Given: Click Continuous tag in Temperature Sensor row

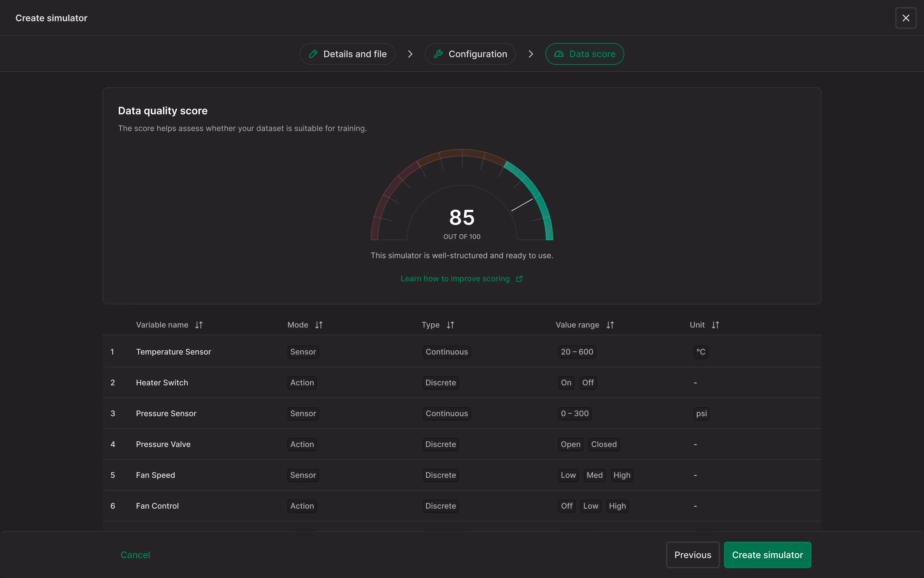Looking at the screenshot, I should click(x=447, y=352).
